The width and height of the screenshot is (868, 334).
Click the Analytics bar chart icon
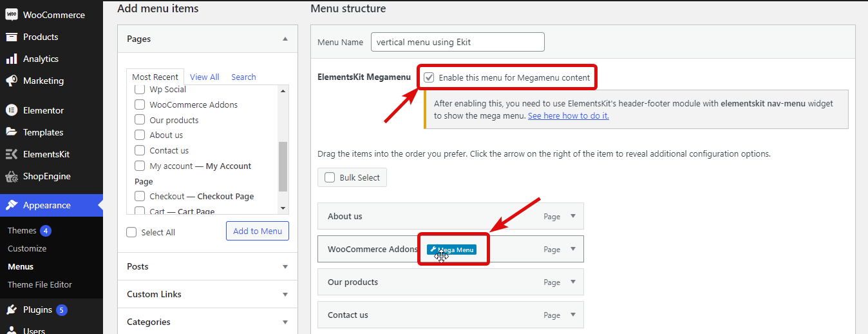[11, 59]
